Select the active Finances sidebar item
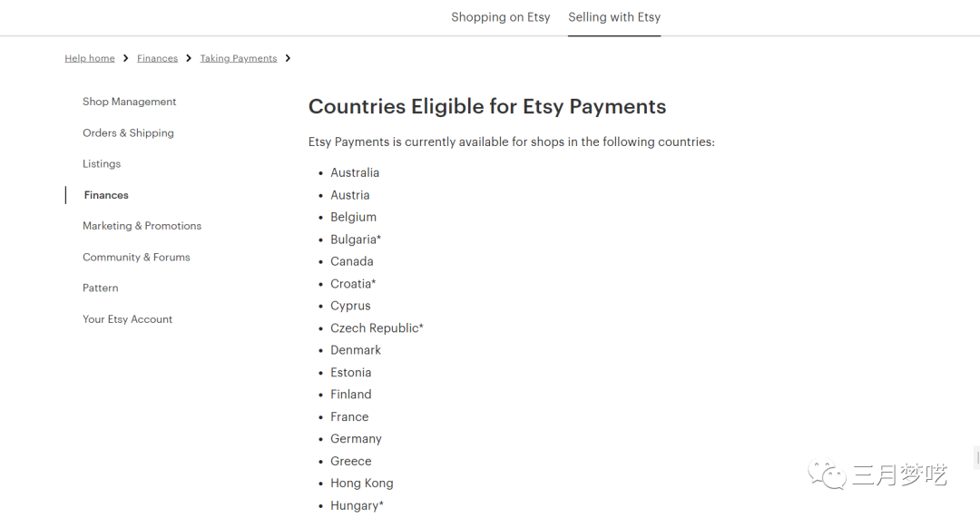Screen dimensions: 980x518 click(x=106, y=195)
